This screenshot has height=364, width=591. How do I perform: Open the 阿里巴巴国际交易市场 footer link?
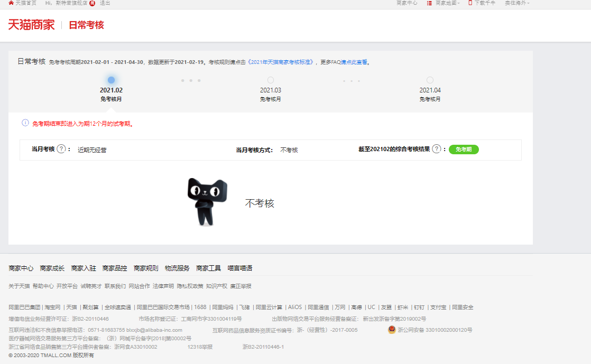tap(163, 307)
